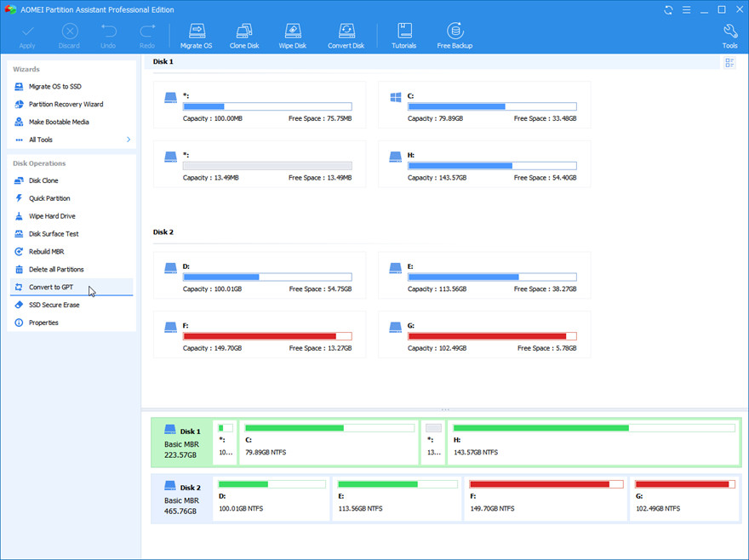Select E: 113.56GB NTFS block in disk map

point(397,499)
